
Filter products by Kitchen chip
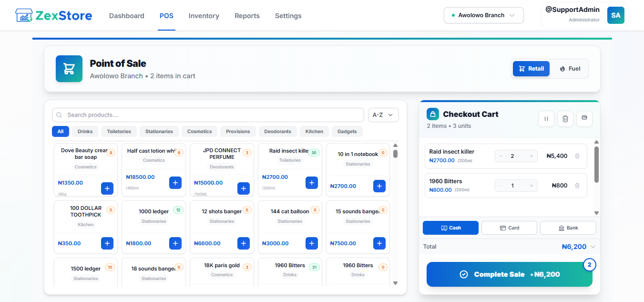(x=314, y=131)
